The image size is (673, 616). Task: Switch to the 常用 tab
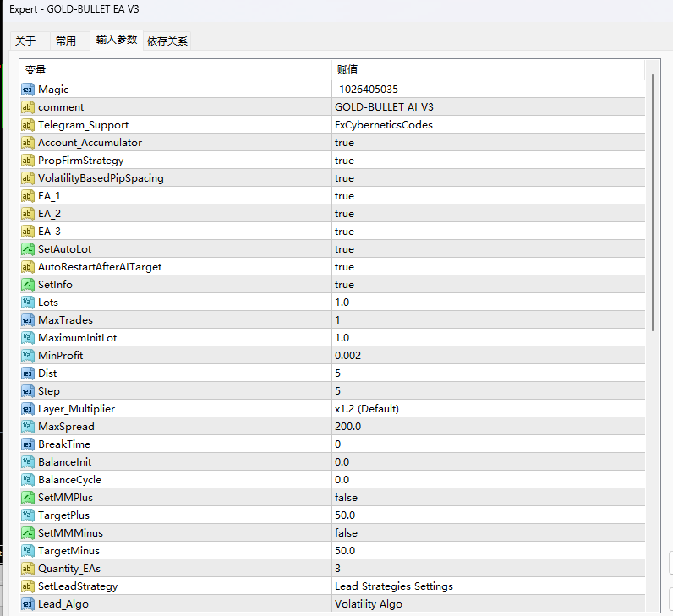[x=65, y=41]
